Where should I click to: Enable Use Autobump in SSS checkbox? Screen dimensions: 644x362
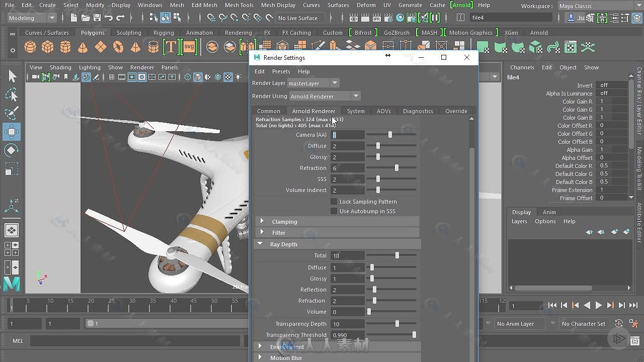click(334, 211)
